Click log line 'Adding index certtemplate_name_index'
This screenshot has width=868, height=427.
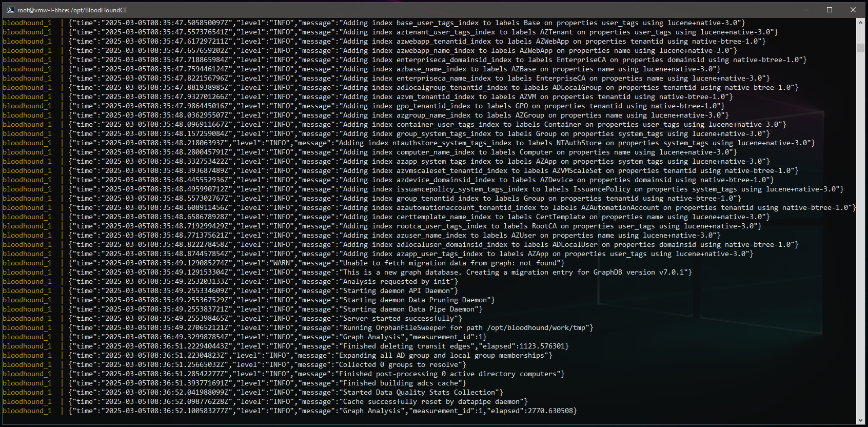(x=386, y=217)
